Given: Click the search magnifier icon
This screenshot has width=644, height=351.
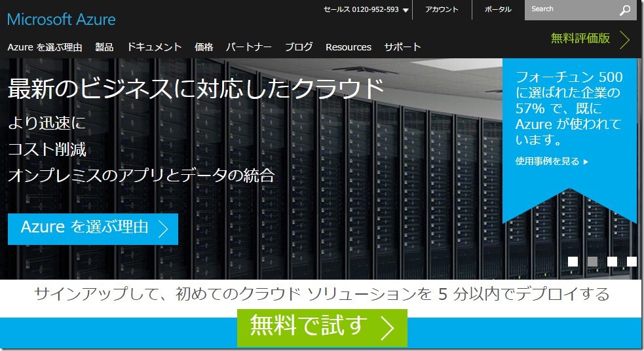Looking at the screenshot, I should click(625, 10).
